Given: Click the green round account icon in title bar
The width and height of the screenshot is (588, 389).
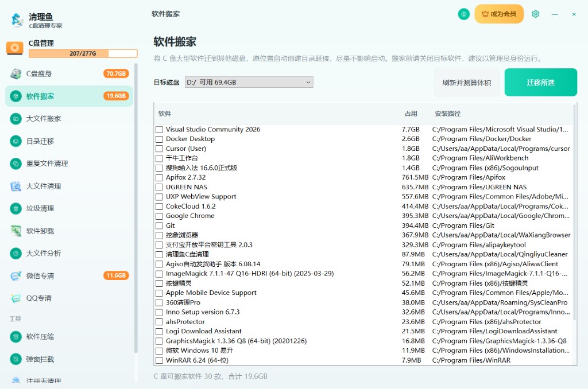Looking at the screenshot, I should click(464, 14).
